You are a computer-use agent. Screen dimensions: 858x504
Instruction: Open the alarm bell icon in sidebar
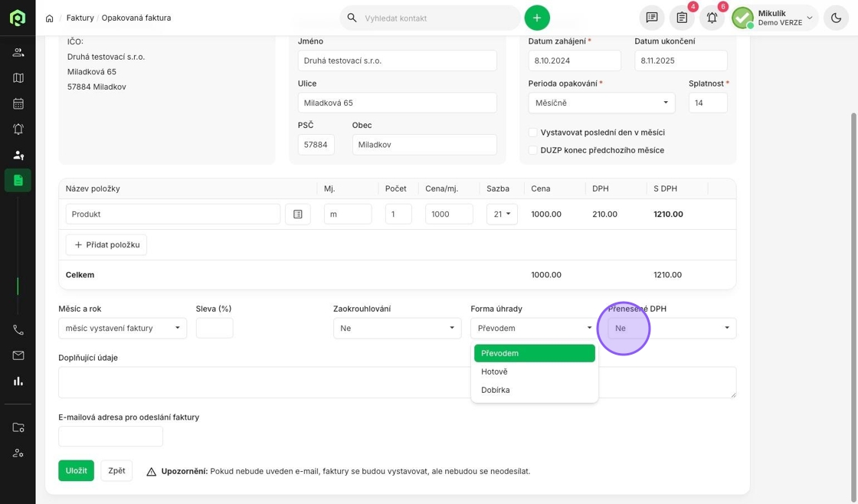(x=18, y=129)
